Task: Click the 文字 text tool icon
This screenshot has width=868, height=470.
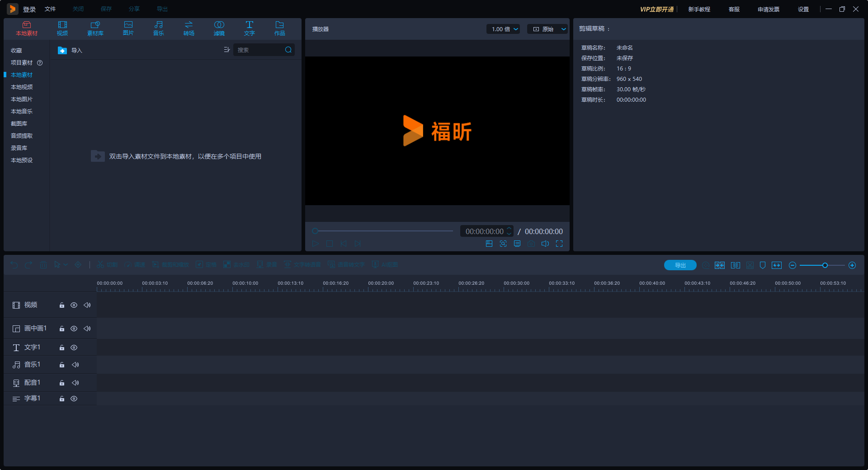Action: click(x=249, y=28)
